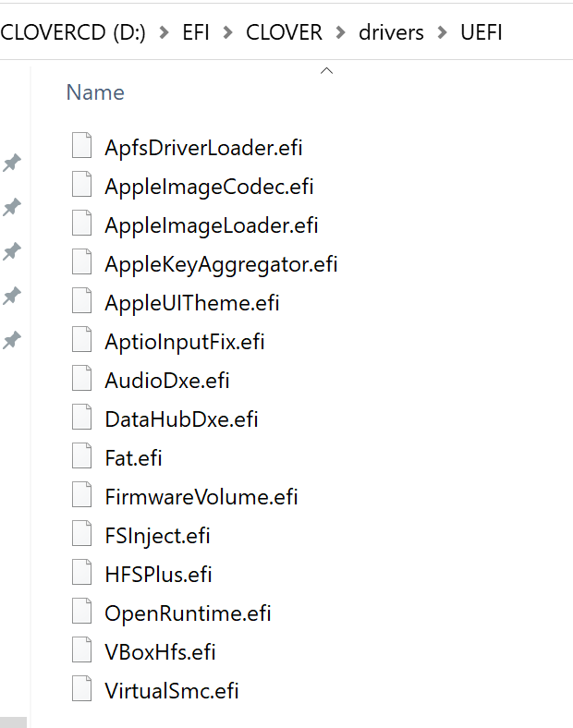Select the AptioInputFix.efi file name

coord(185,342)
